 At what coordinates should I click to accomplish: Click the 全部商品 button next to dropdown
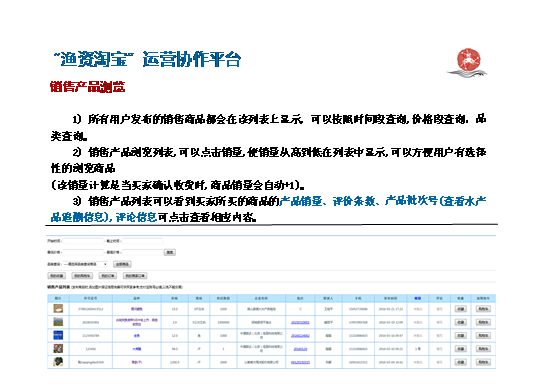[122, 264]
